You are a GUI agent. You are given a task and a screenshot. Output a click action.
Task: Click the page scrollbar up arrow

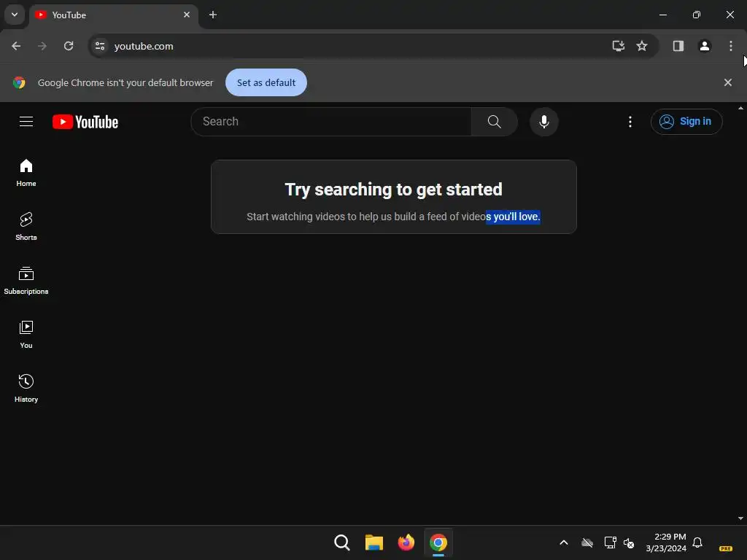click(740, 108)
